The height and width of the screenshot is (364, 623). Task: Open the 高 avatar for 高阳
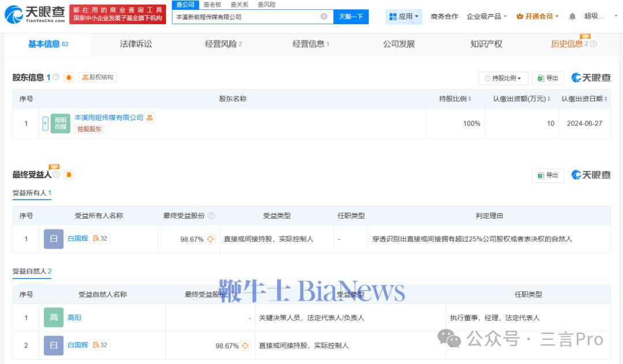pyautogui.click(x=54, y=317)
